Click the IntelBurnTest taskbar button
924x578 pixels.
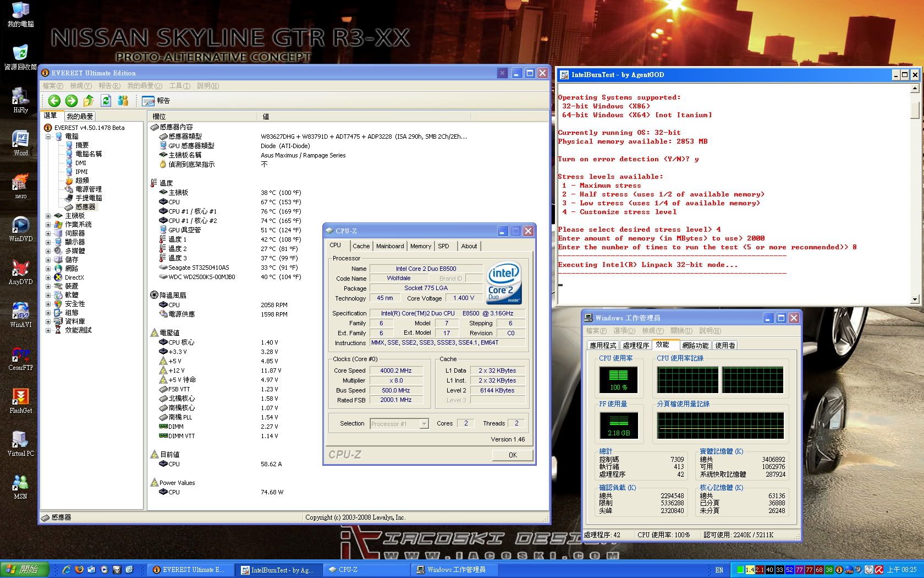[x=278, y=570]
